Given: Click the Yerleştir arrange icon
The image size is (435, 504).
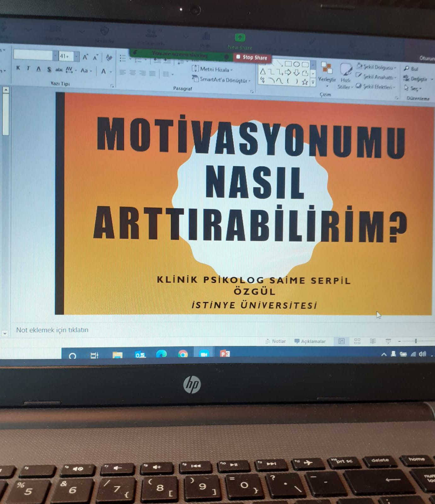Looking at the screenshot, I should click(x=327, y=72).
